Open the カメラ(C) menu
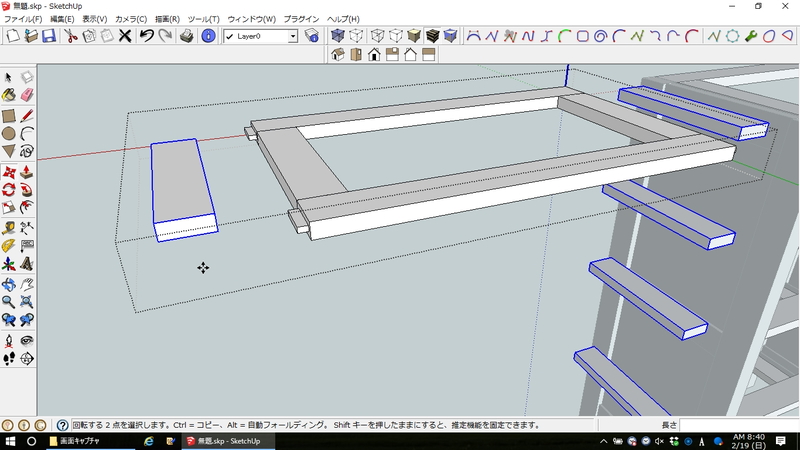This screenshot has width=800, height=450. pyautogui.click(x=130, y=19)
